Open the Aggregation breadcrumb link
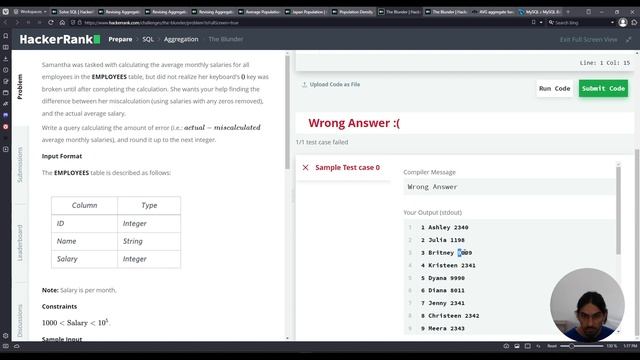Viewport: 640px width, 360px height. [x=181, y=39]
